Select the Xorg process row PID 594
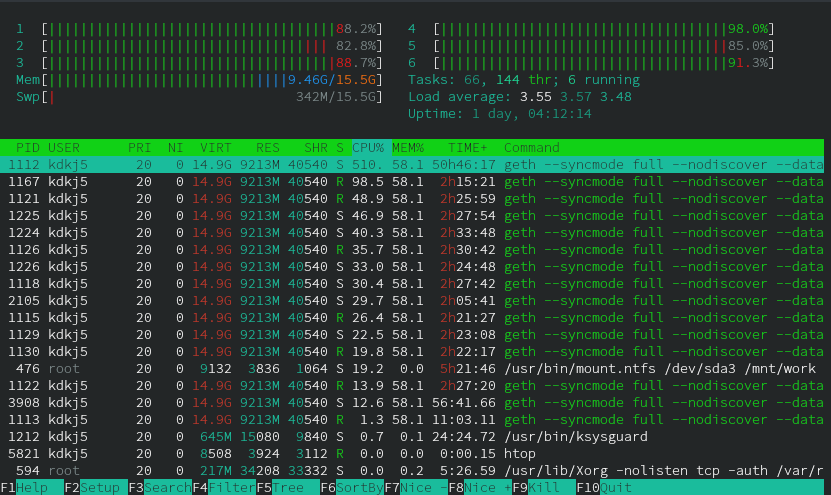831x495 pixels. pyautogui.click(x=412, y=470)
